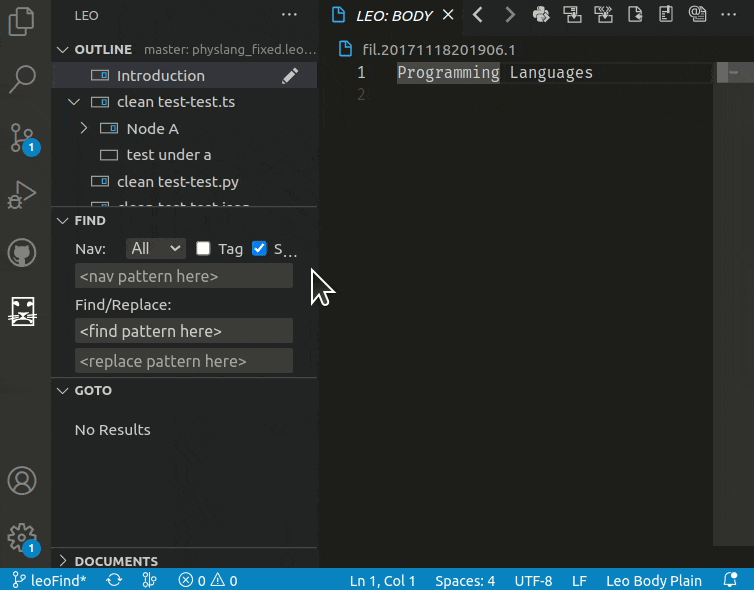Uncheck the S... checkbox in Find panel
Image resolution: width=754 pixels, height=590 pixels.
[259, 249]
